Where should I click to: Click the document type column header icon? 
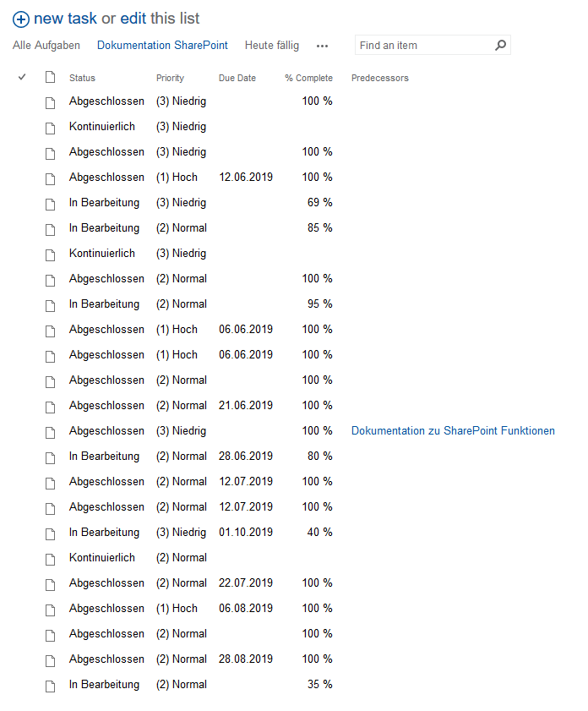(x=50, y=78)
